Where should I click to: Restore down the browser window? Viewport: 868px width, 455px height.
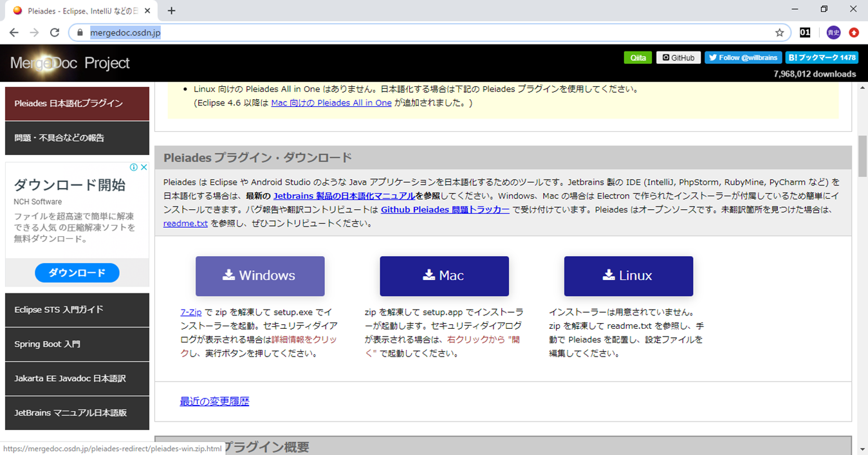tap(824, 9)
